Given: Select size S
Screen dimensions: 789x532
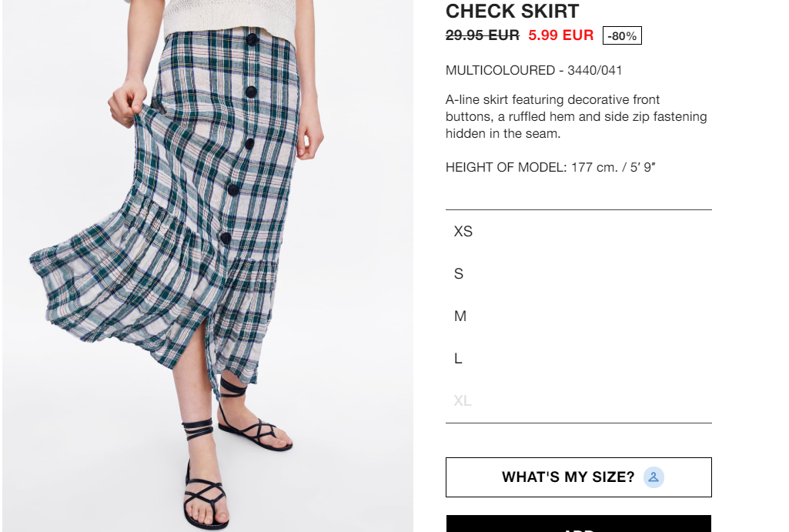Looking at the screenshot, I should coord(578,274).
